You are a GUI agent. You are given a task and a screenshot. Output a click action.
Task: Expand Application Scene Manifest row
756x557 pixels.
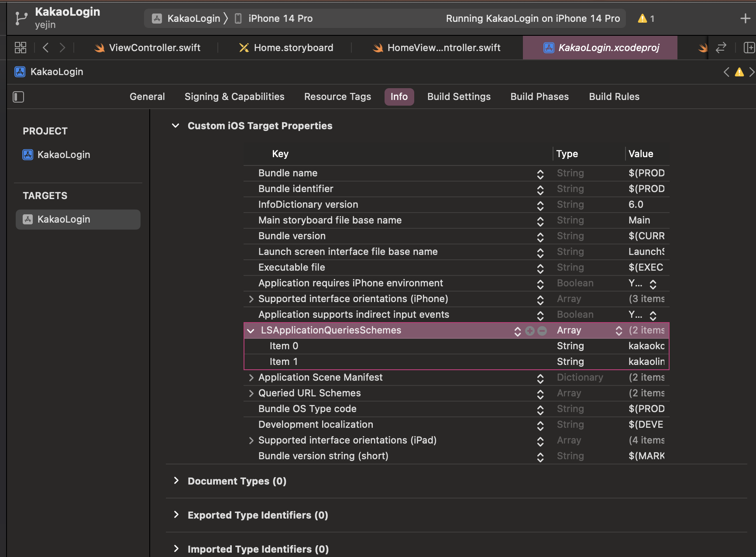[x=251, y=378]
